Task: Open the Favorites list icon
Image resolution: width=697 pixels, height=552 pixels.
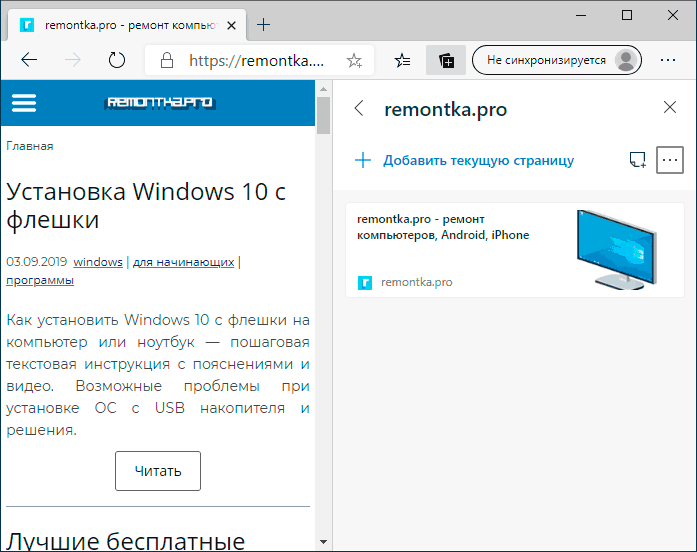Action: pos(402,60)
